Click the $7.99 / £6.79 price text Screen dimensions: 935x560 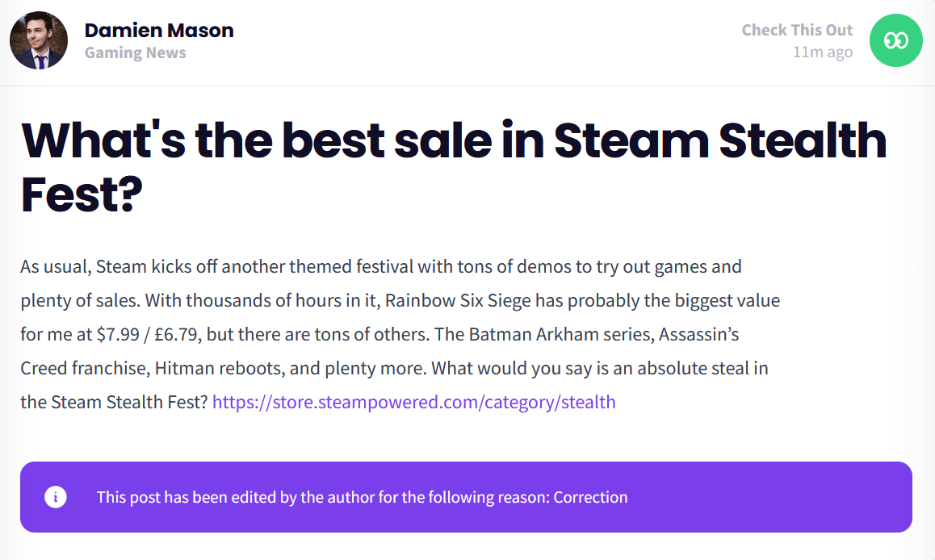(x=147, y=334)
